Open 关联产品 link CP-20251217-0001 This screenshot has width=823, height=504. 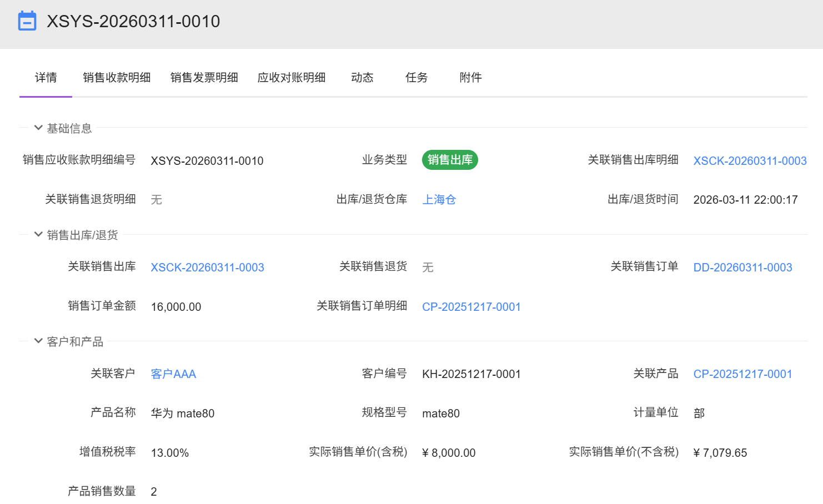[x=742, y=374]
